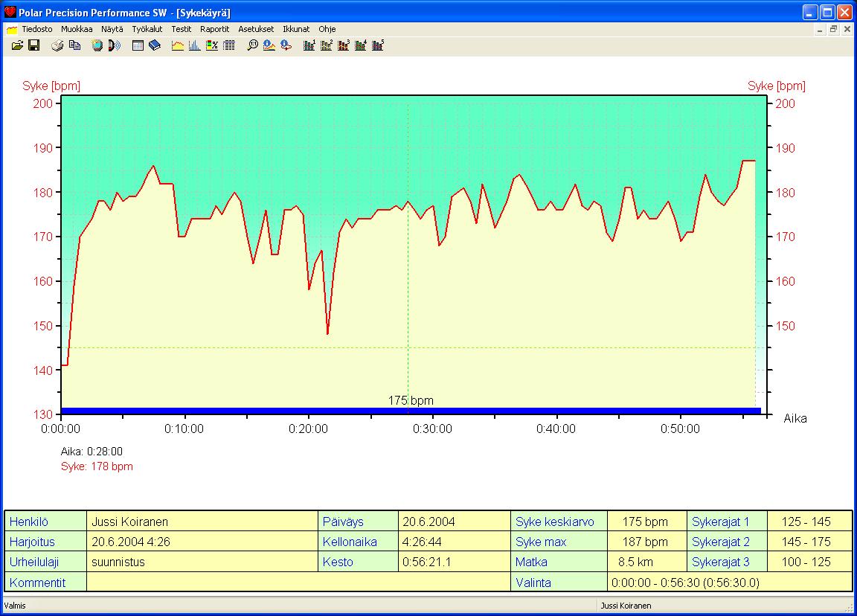Open the blue book diary icon
The height and width of the screenshot is (616, 857).
tap(154, 45)
